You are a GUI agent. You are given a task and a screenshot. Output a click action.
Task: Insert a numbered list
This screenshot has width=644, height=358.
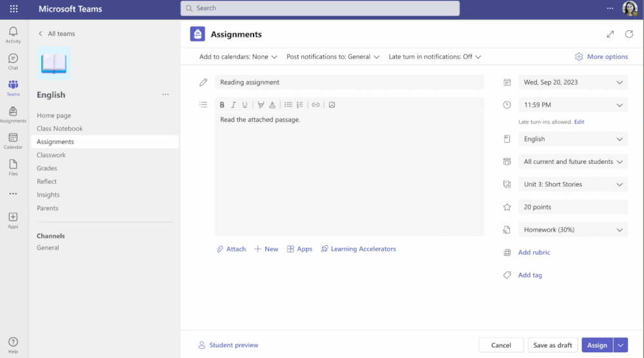(300, 104)
